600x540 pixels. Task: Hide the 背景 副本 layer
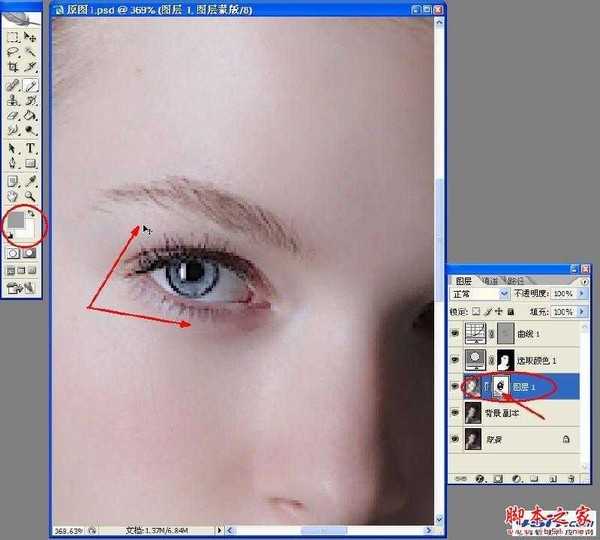(x=455, y=413)
